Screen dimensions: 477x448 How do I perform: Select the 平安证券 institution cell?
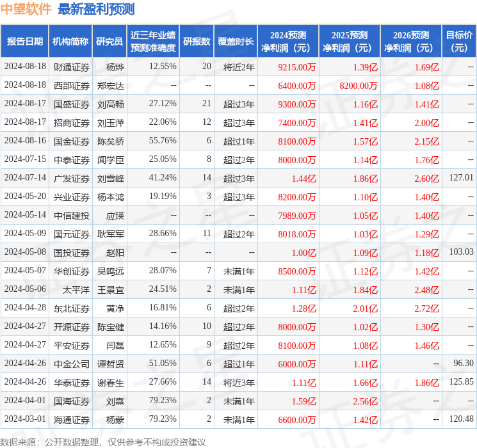[72, 346]
